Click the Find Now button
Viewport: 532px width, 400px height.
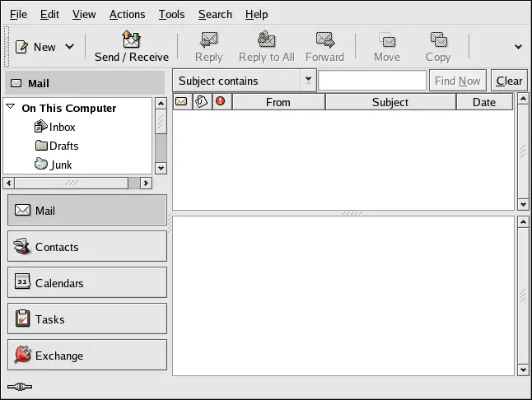[x=457, y=81]
